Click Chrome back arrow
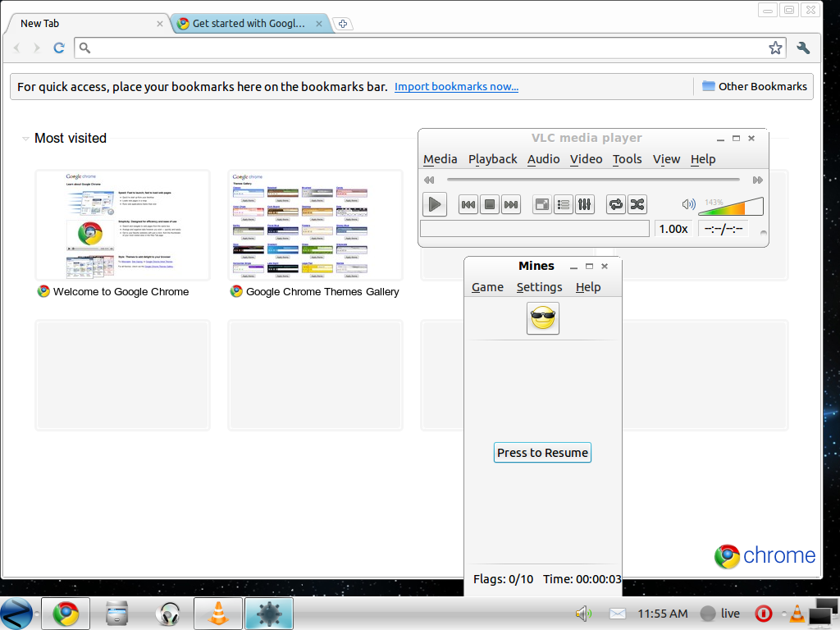The height and width of the screenshot is (630, 840). 16,48
